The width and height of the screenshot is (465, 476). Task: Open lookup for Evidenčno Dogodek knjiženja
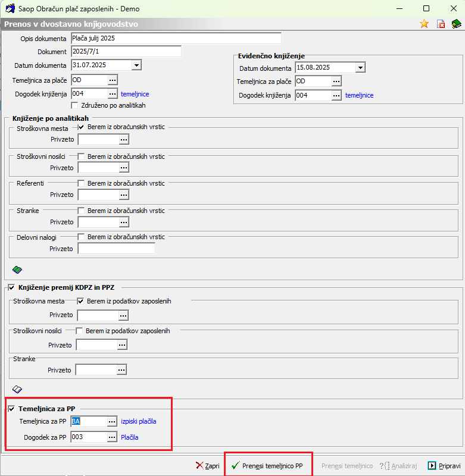pos(336,96)
